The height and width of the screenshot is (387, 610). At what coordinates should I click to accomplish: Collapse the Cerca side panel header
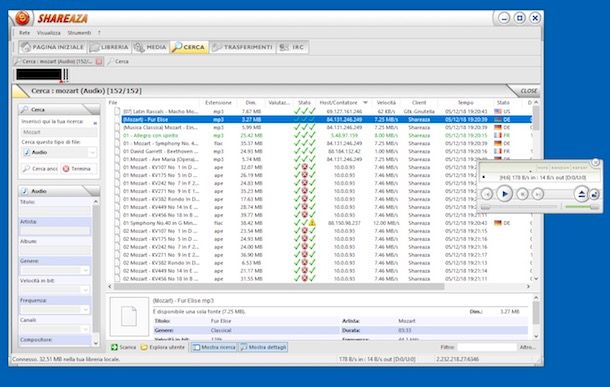click(59, 110)
